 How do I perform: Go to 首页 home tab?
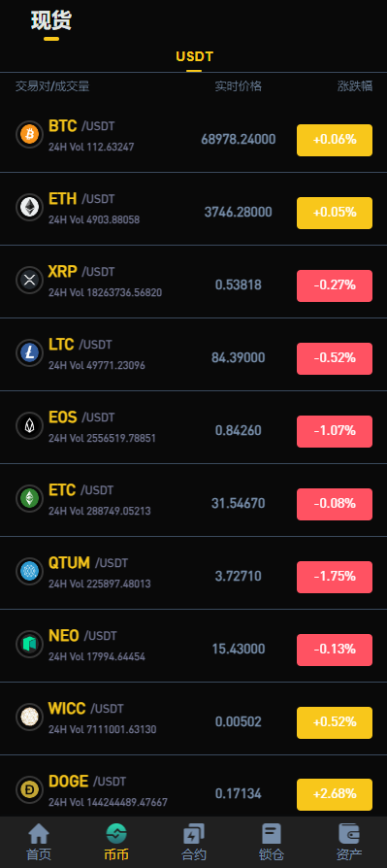click(x=39, y=842)
